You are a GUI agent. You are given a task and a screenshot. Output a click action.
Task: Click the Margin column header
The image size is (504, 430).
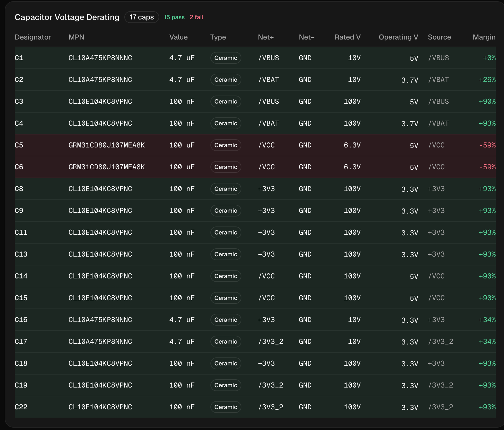[484, 37]
